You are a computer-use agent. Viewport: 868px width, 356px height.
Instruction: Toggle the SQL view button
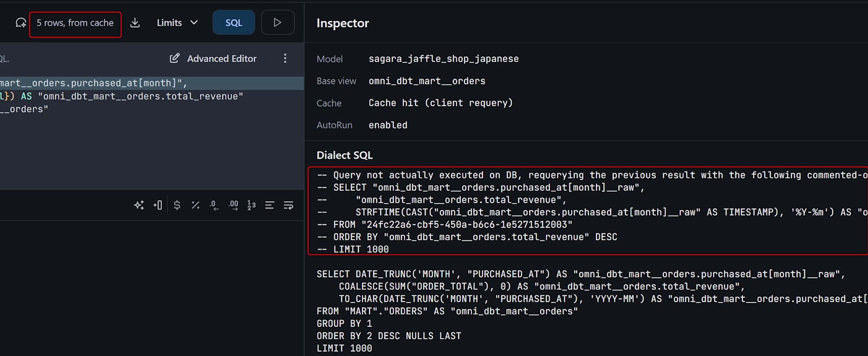[233, 23]
